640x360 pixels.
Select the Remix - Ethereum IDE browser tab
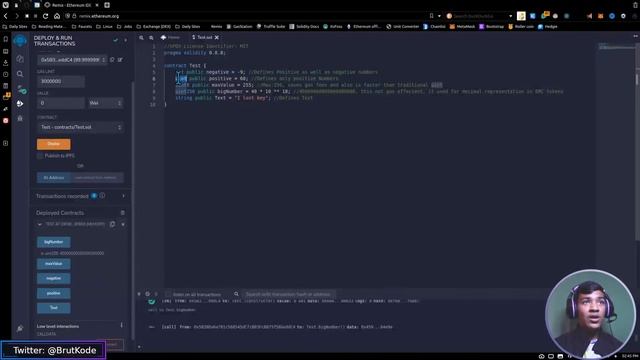click(71, 5)
